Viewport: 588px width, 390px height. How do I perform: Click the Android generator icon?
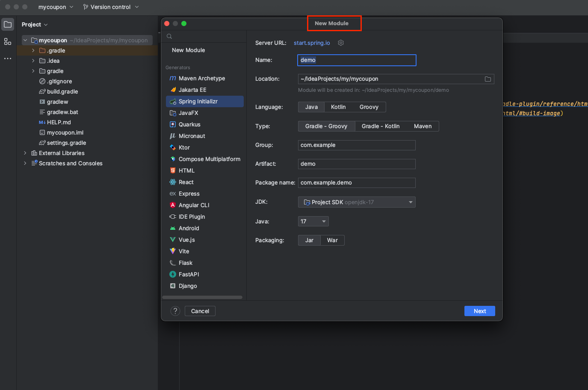173,228
